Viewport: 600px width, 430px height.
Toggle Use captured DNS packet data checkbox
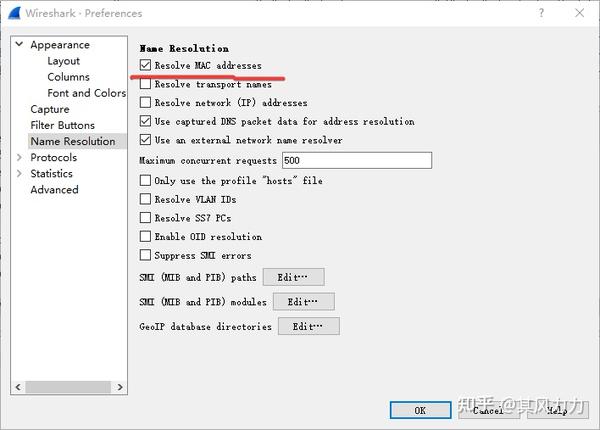point(145,121)
